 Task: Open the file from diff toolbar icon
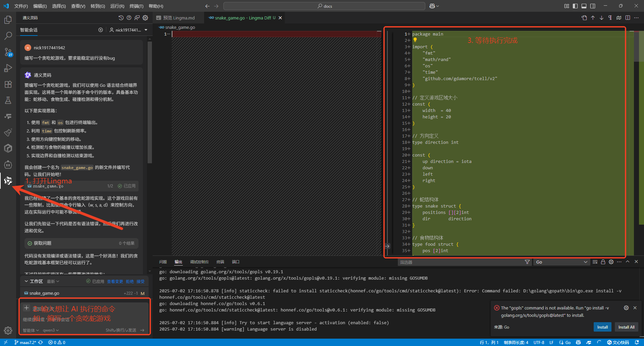click(x=584, y=18)
